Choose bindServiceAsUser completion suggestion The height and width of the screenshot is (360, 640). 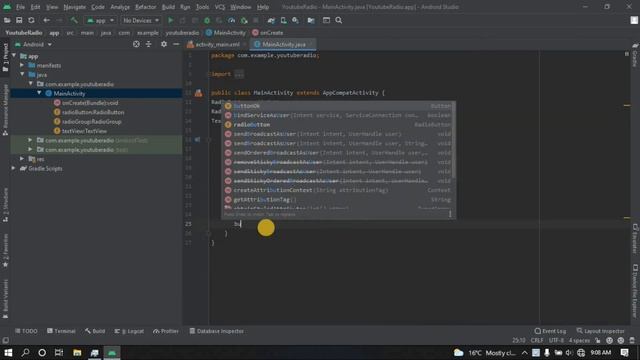(338, 115)
